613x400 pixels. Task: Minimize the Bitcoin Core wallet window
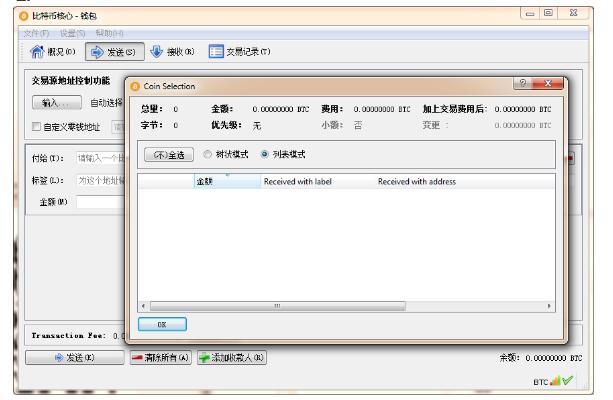click(x=530, y=13)
